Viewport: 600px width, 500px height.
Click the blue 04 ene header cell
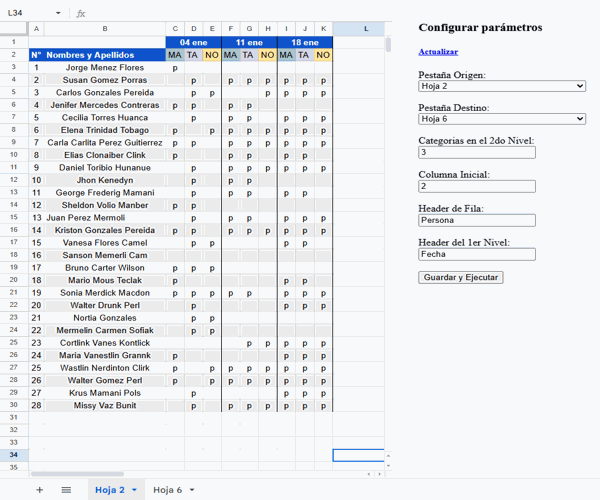pyautogui.click(x=193, y=42)
